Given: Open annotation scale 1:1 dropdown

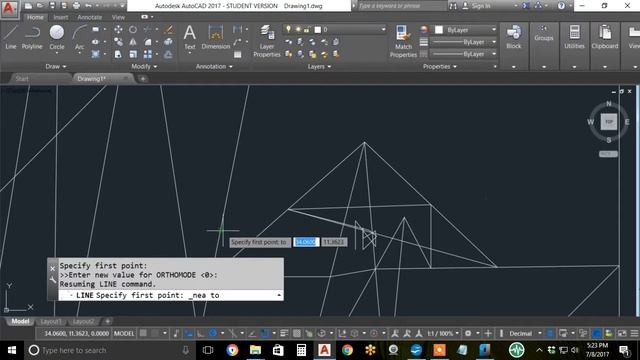Looking at the screenshot, I should pos(443,333).
